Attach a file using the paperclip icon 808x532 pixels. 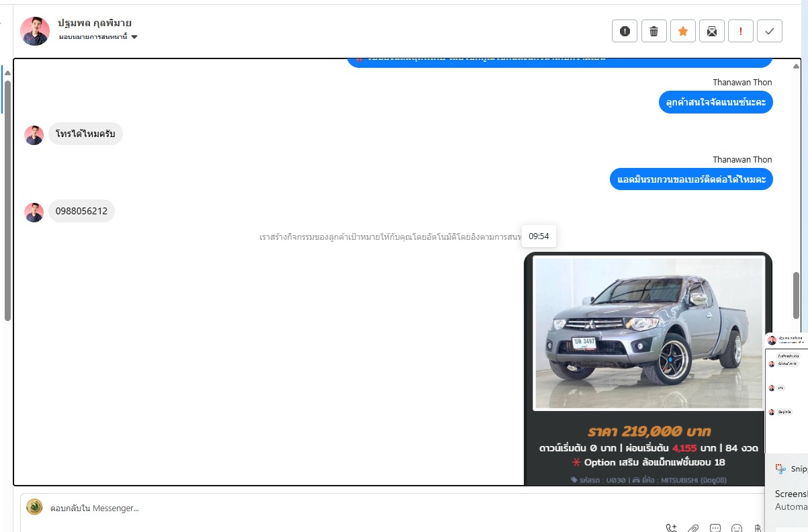(693, 529)
